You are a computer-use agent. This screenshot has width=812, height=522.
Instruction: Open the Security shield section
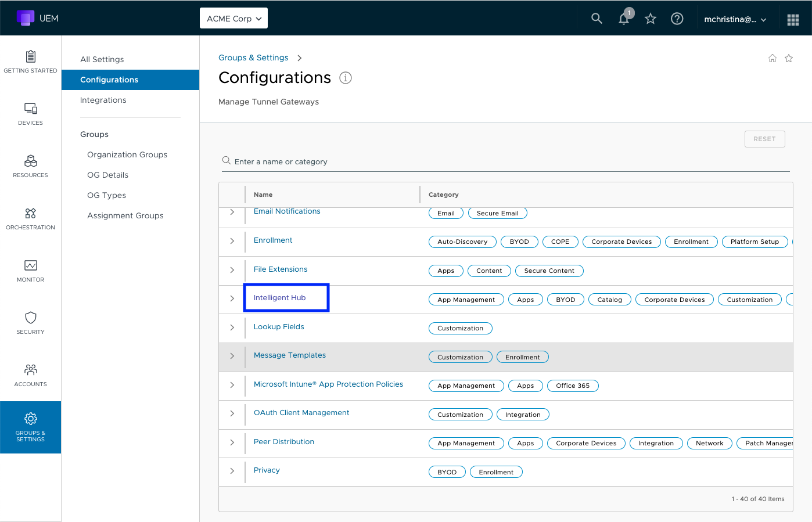point(30,323)
